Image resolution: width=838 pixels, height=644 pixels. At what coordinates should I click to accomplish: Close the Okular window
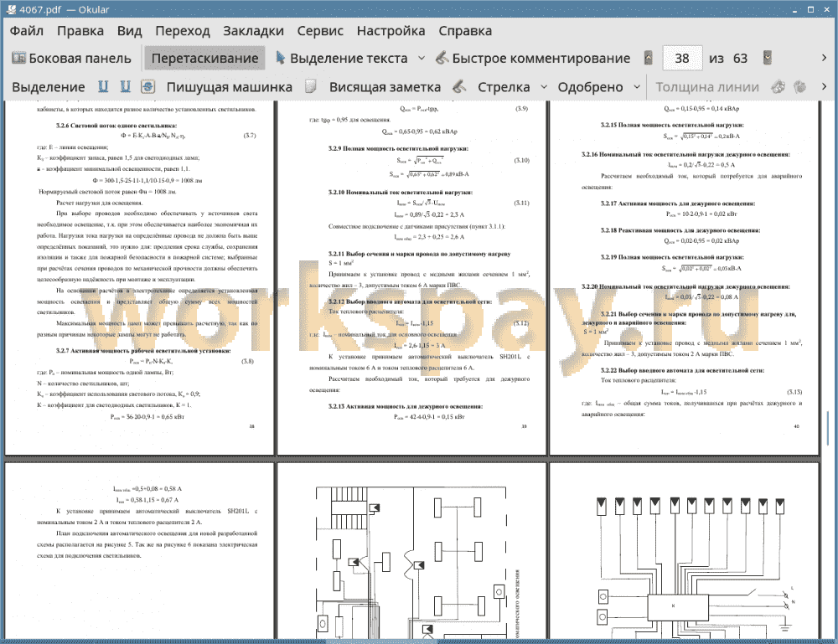pyautogui.click(x=825, y=9)
